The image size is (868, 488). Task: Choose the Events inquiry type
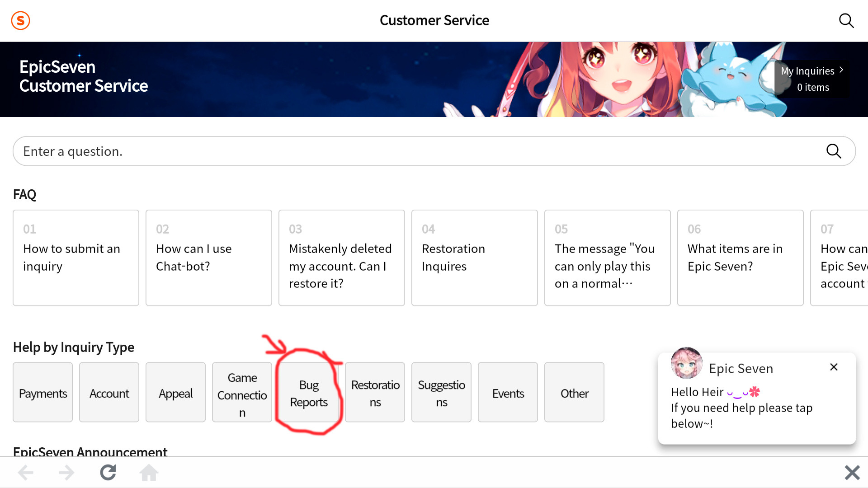(508, 392)
